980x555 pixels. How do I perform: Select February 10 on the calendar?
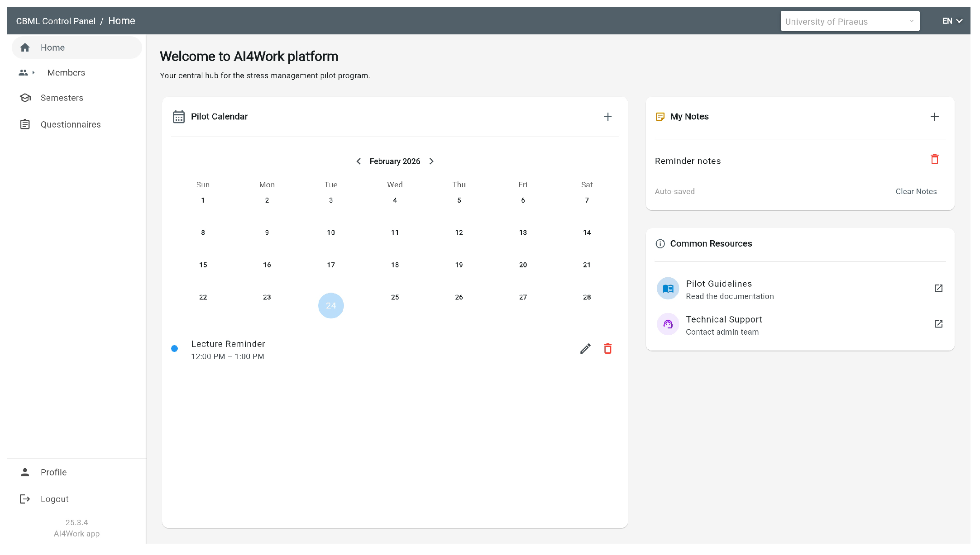pyautogui.click(x=331, y=232)
